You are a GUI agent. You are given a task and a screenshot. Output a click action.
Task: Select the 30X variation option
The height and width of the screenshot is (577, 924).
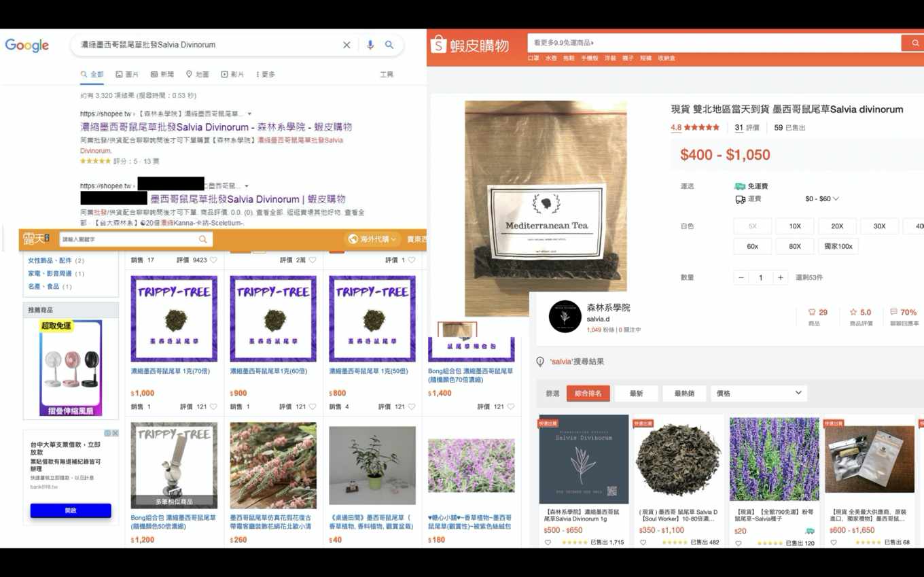(x=879, y=226)
